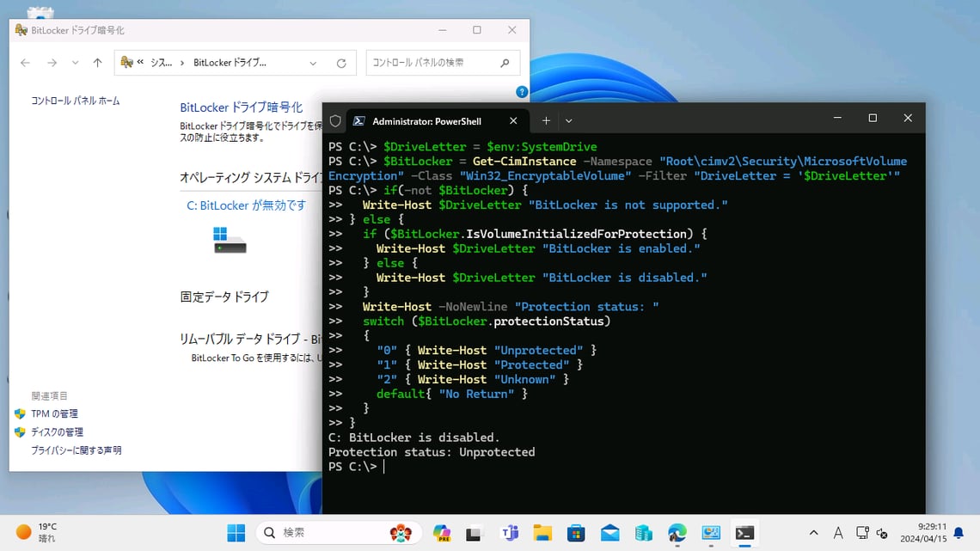Open the Mail app from the taskbar
This screenshot has width=980, height=551.
coord(608,533)
